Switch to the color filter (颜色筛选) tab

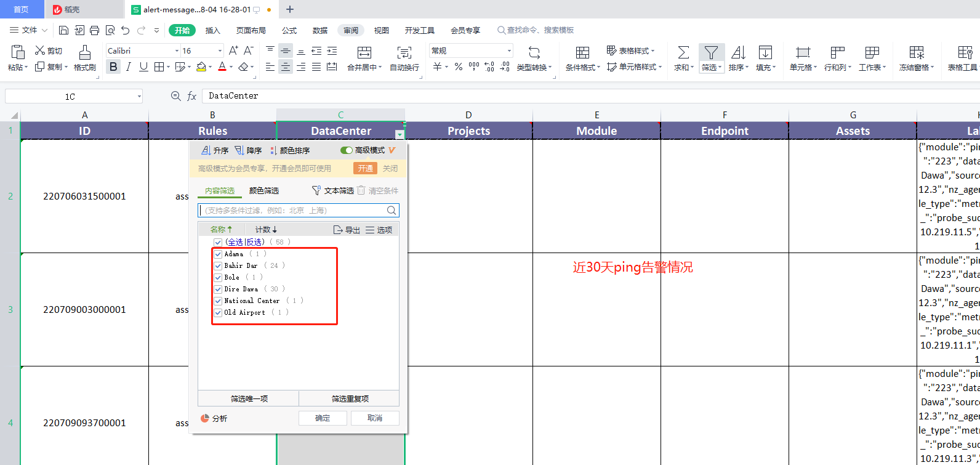(x=263, y=191)
